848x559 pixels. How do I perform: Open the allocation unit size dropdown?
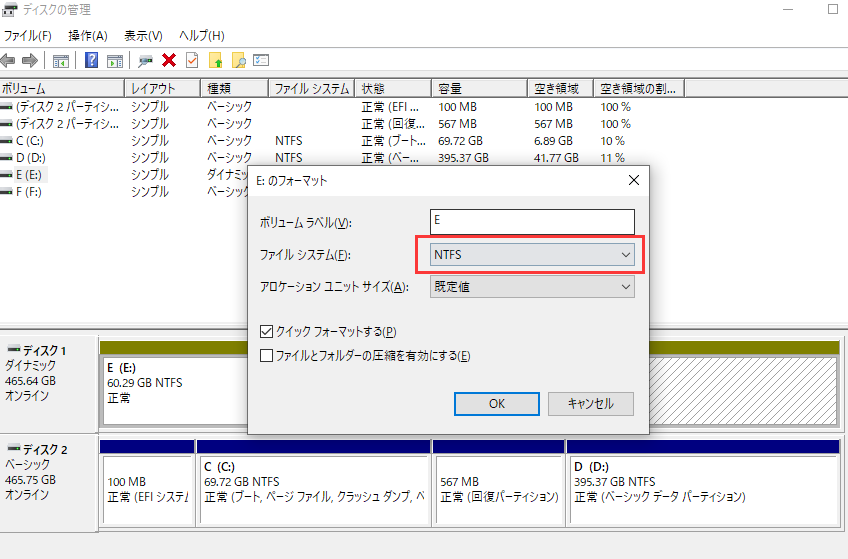pyautogui.click(x=532, y=287)
